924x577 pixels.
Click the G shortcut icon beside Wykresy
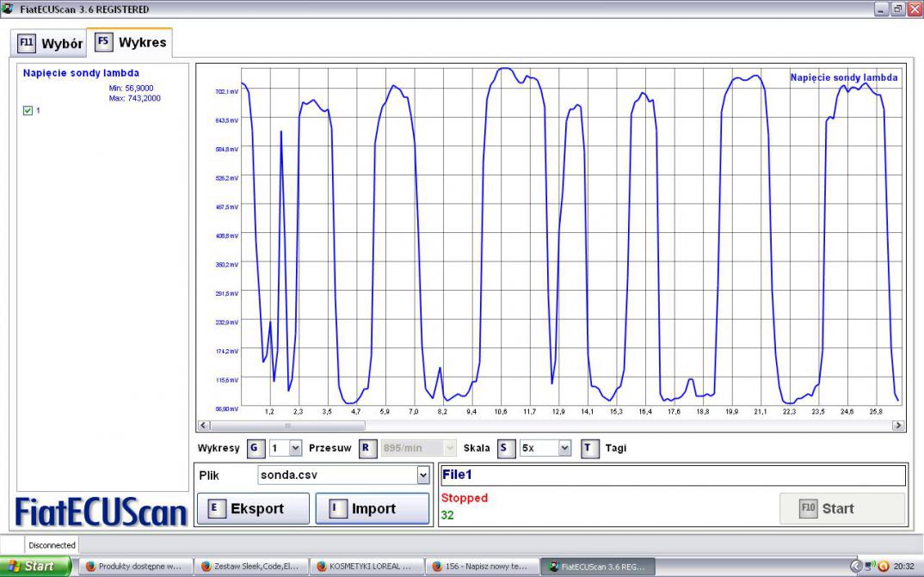coord(255,448)
